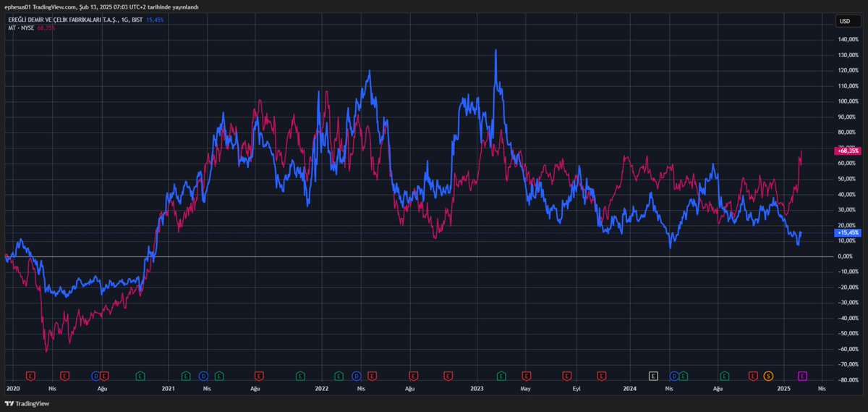Click green E marker just after 2021 label
Image resolution: width=868 pixels, height=412 pixels.
coord(185,376)
